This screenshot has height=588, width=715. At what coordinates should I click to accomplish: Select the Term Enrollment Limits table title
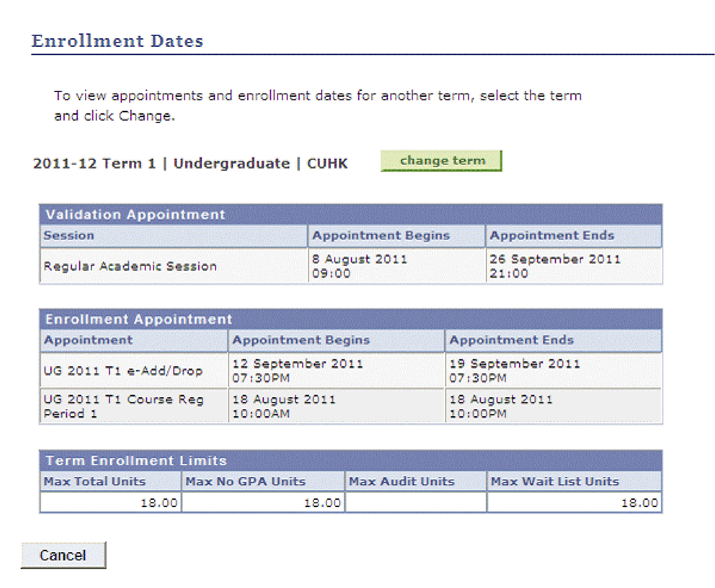136,461
